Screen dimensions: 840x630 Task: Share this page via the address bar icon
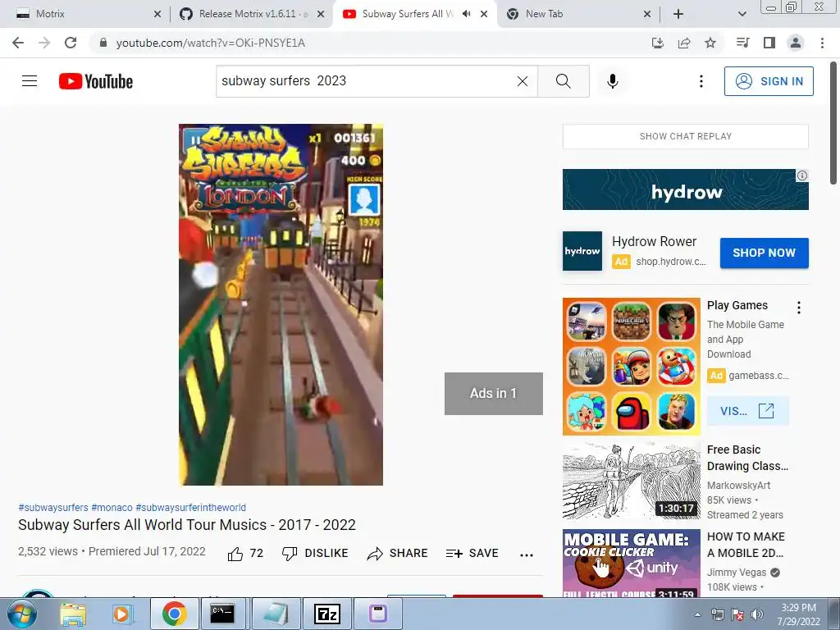click(x=684, y=43)
